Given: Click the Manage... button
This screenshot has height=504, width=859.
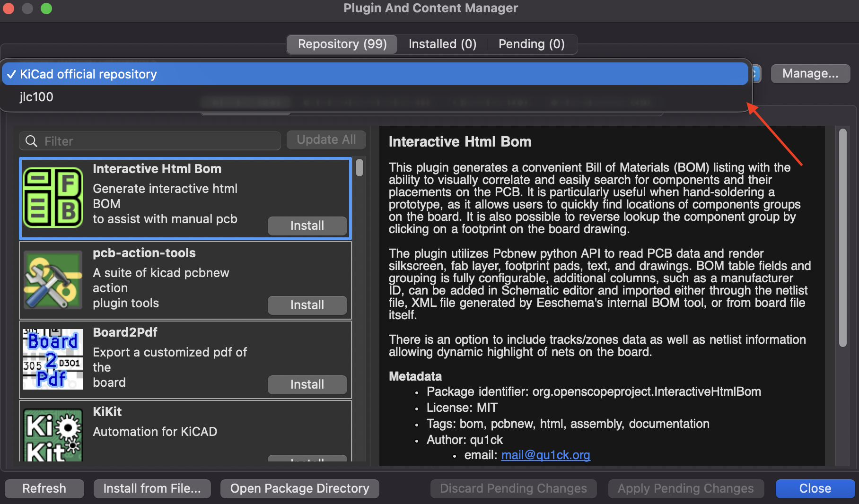Looking at the screenshot, I should (810, 73).
